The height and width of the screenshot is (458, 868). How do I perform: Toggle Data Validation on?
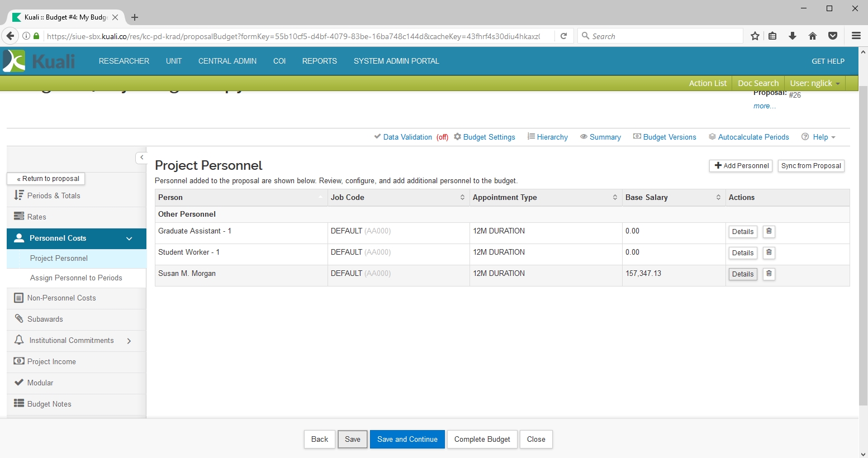(x=407, y=137)
